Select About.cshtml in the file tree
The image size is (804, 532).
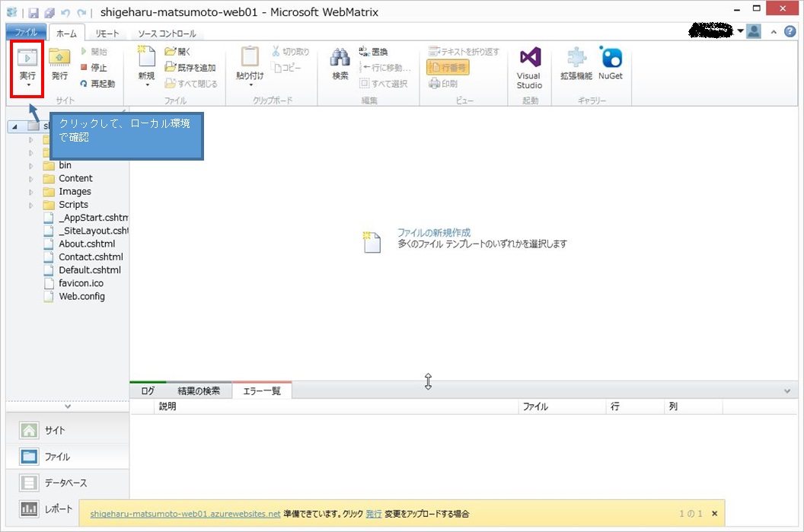tap(87, 244)
